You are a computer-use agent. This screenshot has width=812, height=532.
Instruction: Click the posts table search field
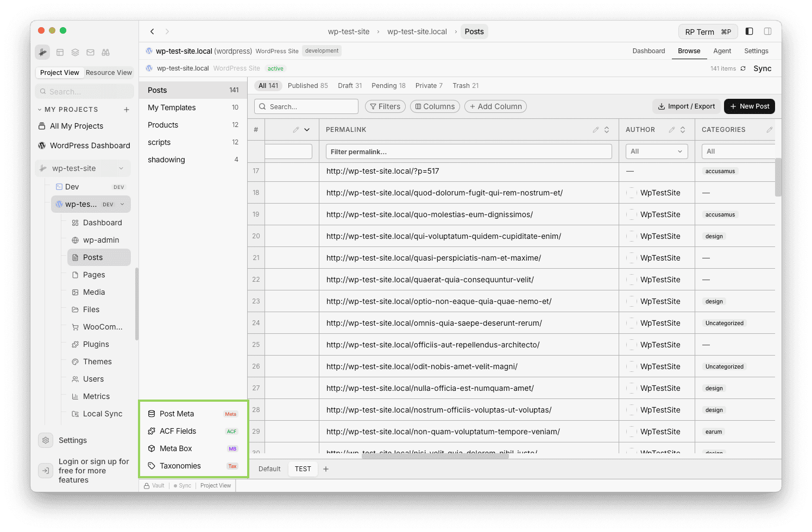(306, 106)
